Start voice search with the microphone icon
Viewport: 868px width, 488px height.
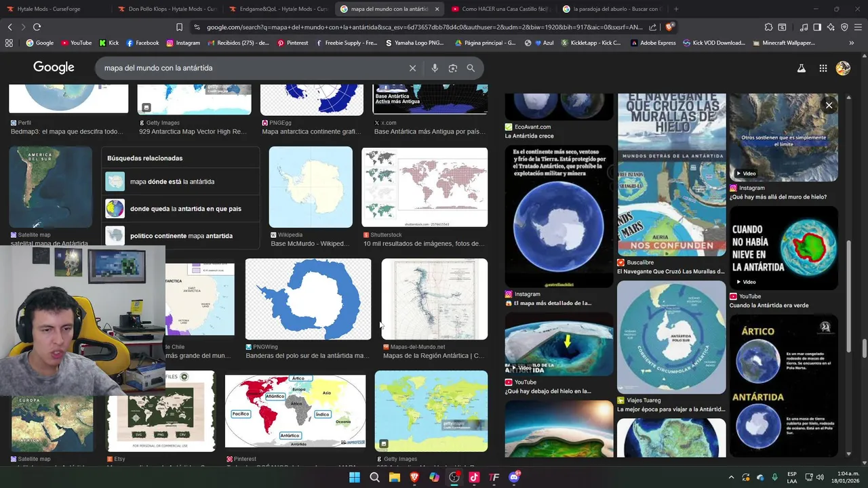[435, 68]
